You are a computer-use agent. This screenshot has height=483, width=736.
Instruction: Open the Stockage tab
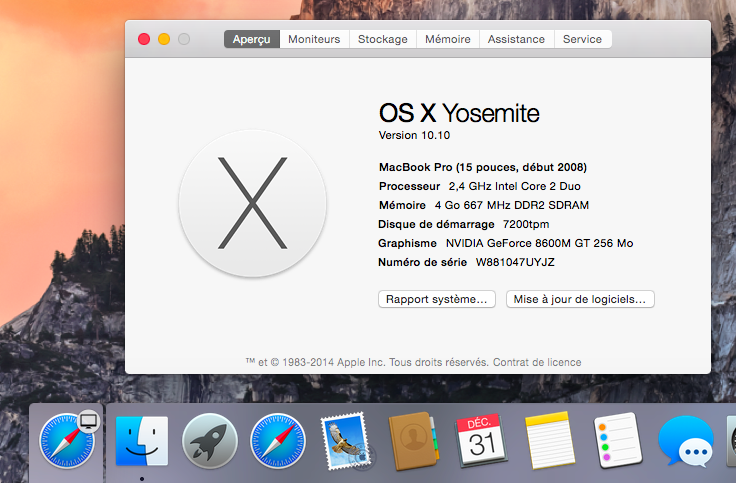coord(383,39)
